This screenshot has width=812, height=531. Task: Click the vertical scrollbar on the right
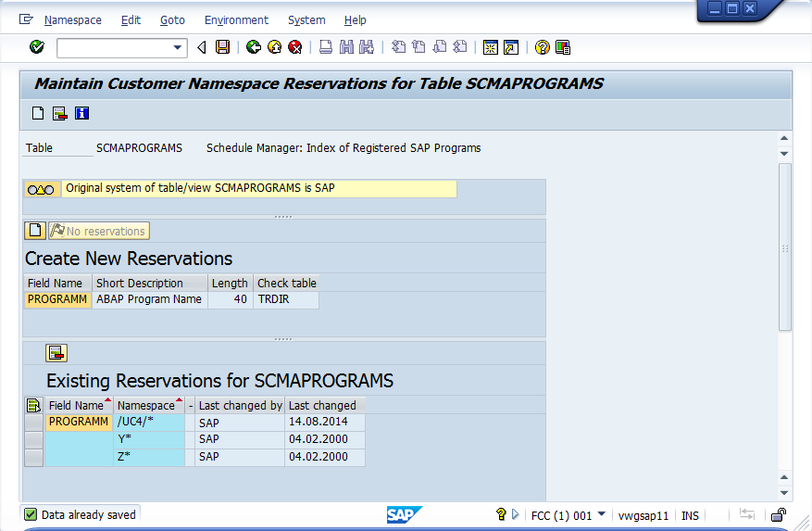(x=785, y=247)
